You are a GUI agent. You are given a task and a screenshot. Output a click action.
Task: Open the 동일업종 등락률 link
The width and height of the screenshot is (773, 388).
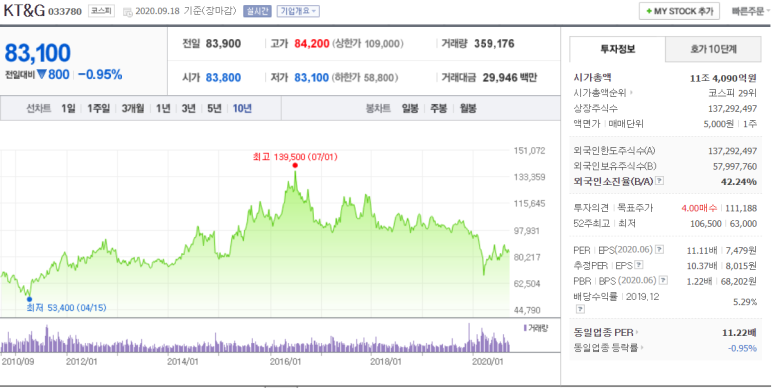tap(606, 348)
